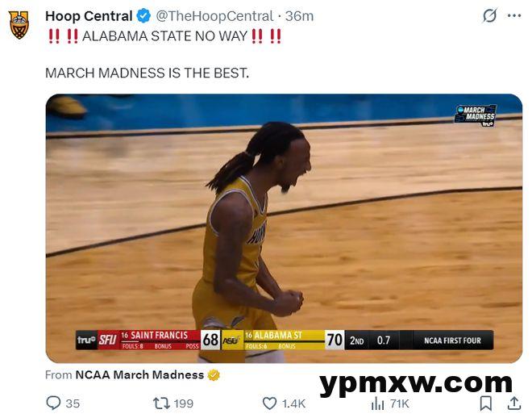Click the 199 reposts count
The height and width of the screenshot is (418, 532).
coord(184,403)
